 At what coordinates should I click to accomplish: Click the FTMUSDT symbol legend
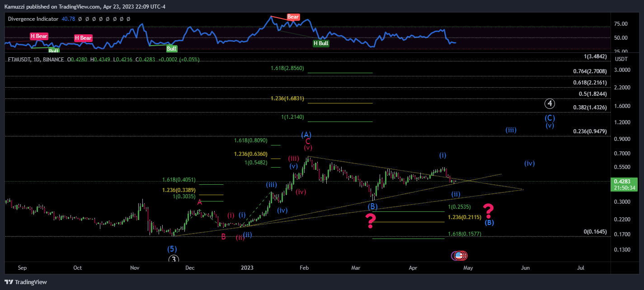point(35,60)
